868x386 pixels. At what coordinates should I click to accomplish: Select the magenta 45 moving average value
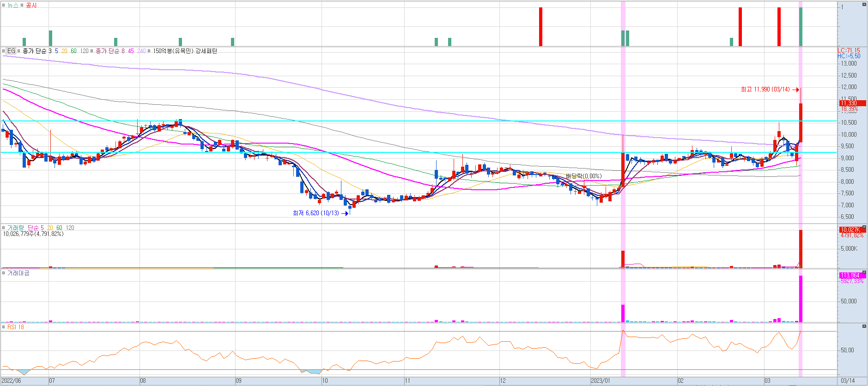(131, 51)
